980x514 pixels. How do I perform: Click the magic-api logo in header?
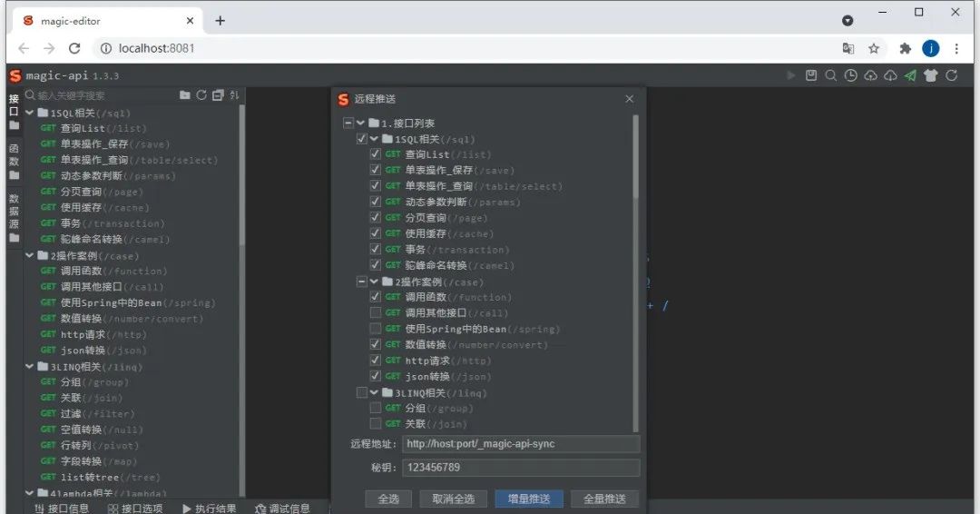[x=15, y=75]
